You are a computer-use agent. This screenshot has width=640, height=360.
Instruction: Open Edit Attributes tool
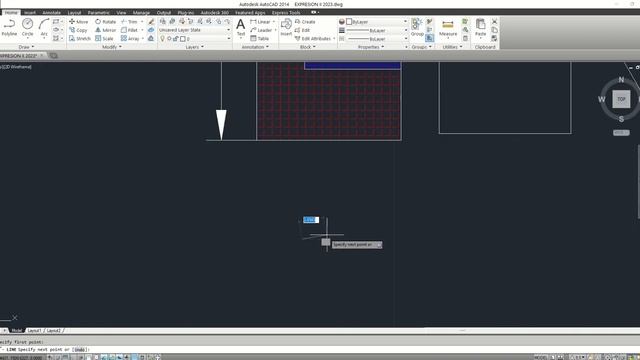coord(313,38)
